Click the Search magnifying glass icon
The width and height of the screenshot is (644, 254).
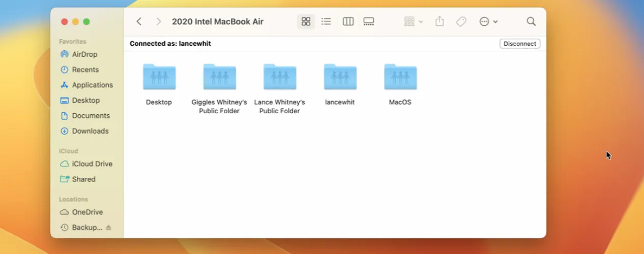(x=531, y=21)
